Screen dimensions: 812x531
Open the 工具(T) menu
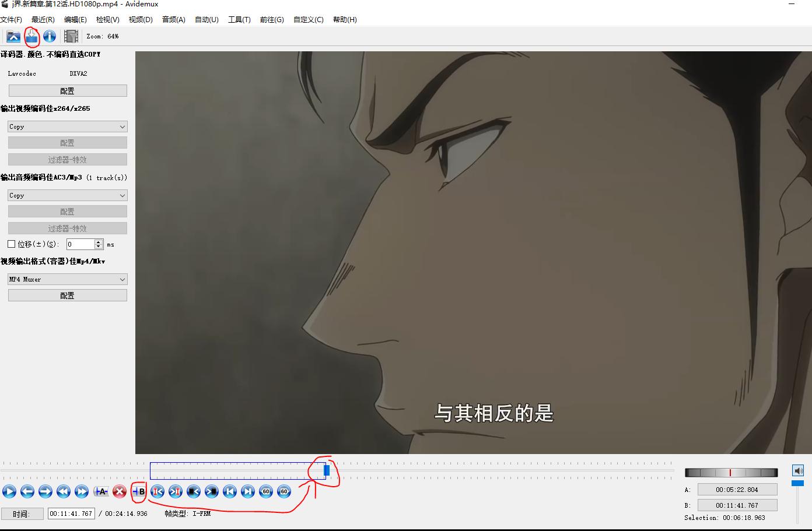pos(239,19)
